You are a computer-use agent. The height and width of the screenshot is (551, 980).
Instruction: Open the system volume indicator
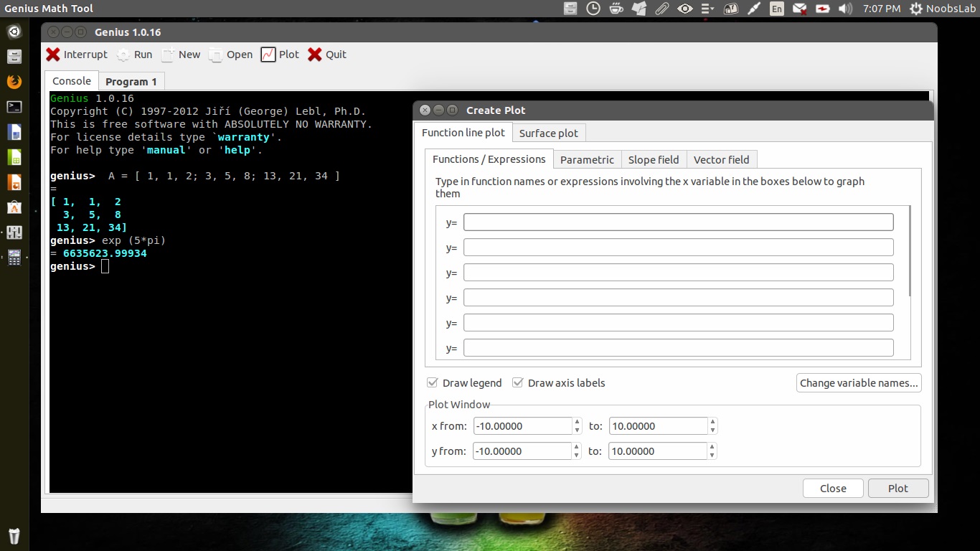point(845,9)
